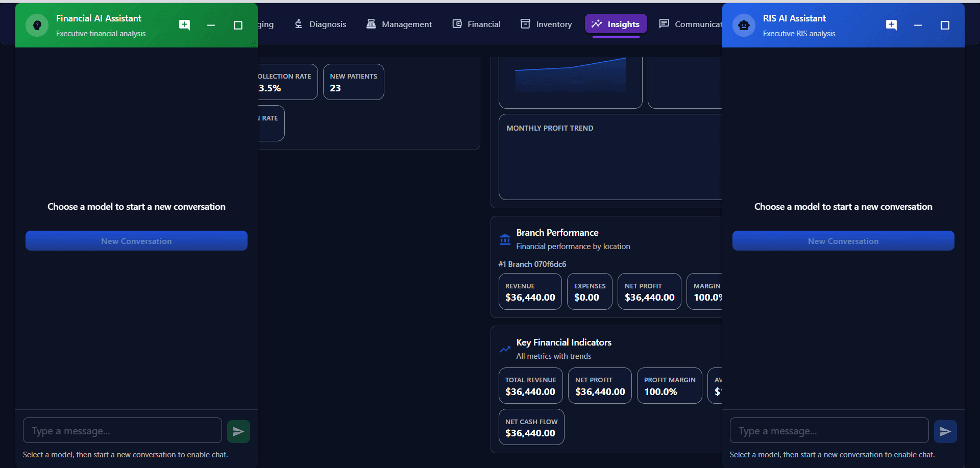Click the Expenses $0.00 card
The width and height of the screenshot is (980, 468).
click(590, 291)
